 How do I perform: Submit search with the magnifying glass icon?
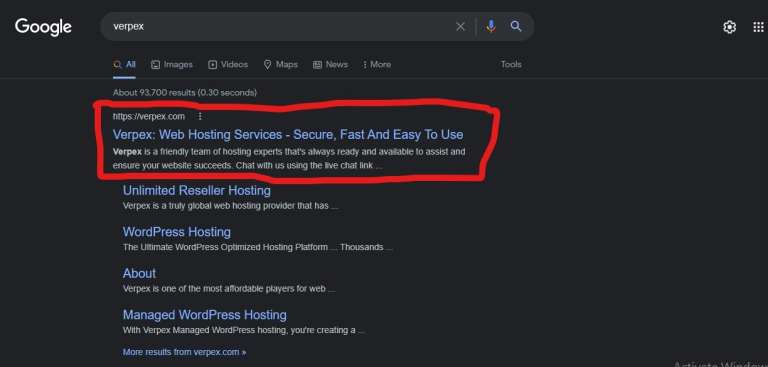click(516, 26)
